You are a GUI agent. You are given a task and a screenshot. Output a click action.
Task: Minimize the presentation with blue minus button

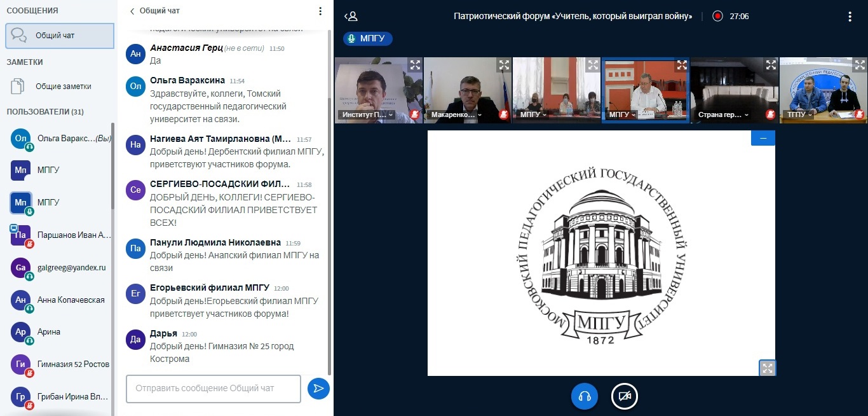(763, 138)
